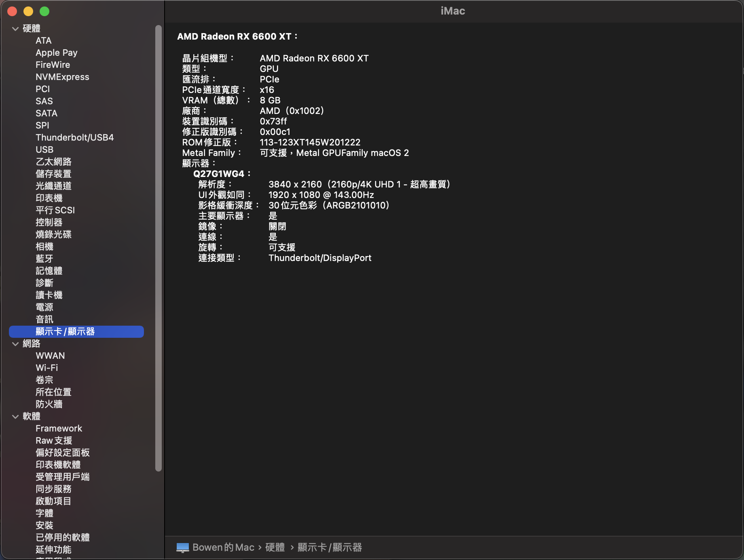744x560 pixels.
Task: Click the Q27G1WG4 display heading
Action: tap(222, 174)
